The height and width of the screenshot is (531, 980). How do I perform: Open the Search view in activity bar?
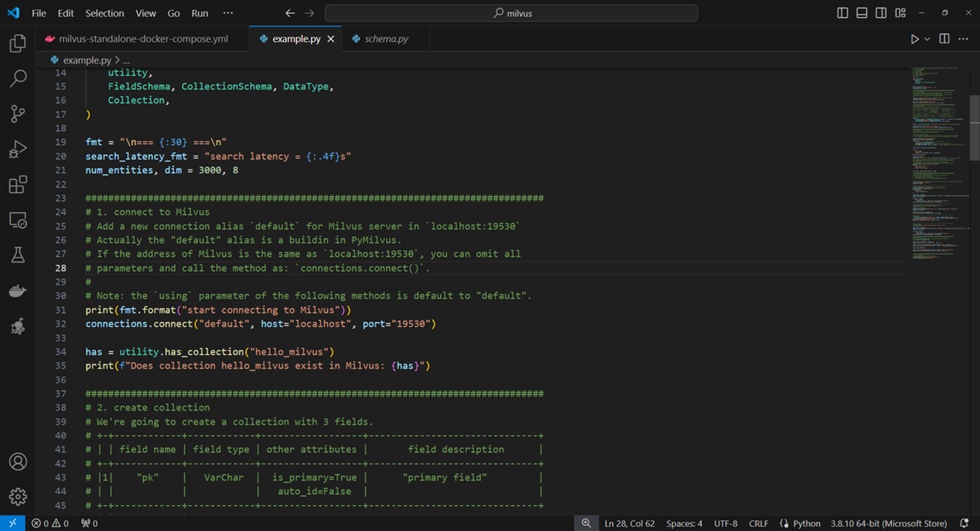click(18, 78)
